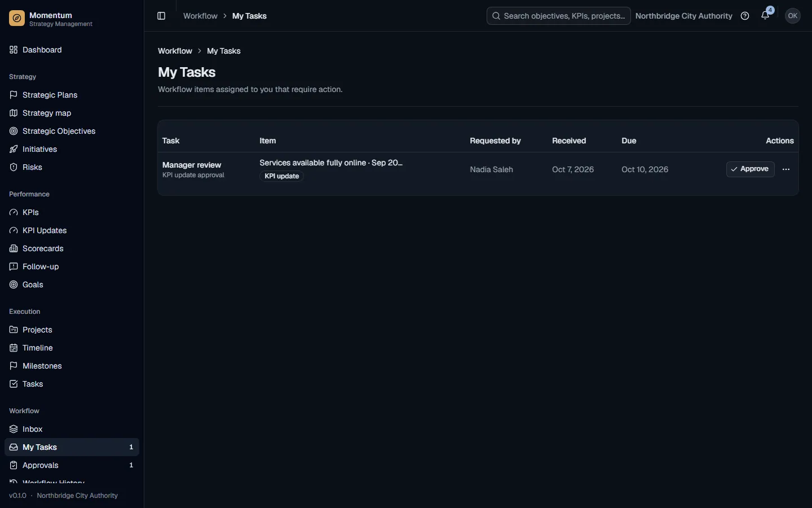Click the Goals target icon

[14, 284]
